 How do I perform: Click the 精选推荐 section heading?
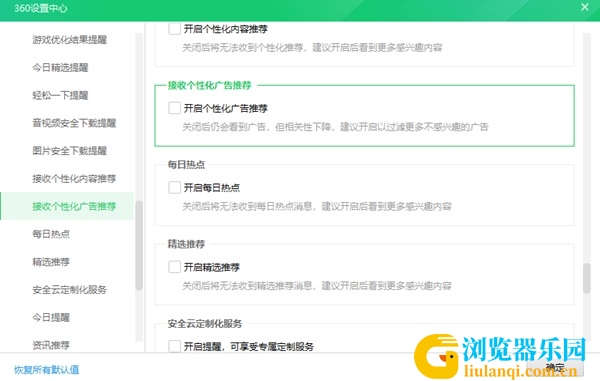pos(186,244)
